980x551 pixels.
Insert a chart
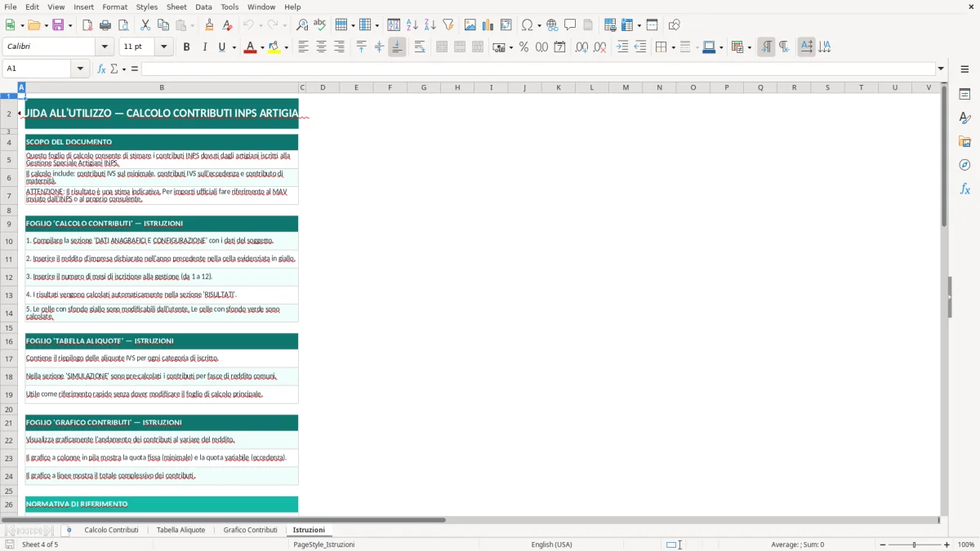tap(488, 25)
